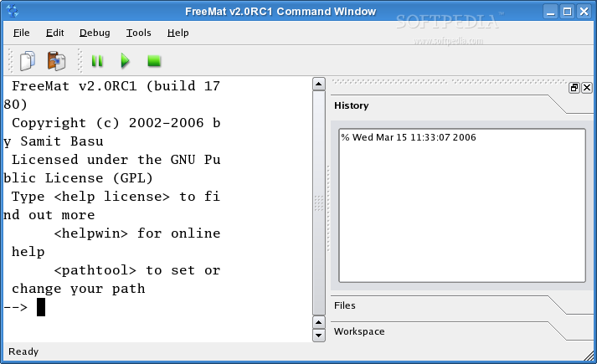The image size is (597, 364).
Task: Click the command window vertical scrollbar thumb
Action: (x=319, y=203)
